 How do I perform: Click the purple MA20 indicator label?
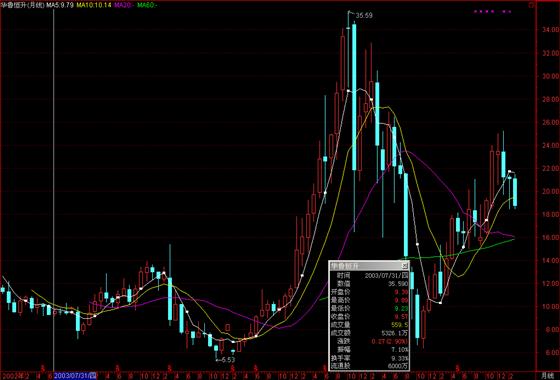pyautogui.click(x=124, y=5)
